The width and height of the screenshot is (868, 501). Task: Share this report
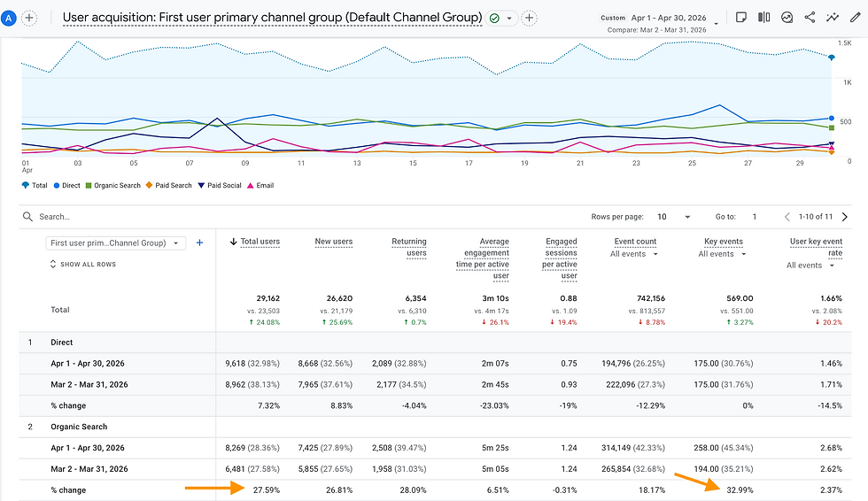(810, 18)
